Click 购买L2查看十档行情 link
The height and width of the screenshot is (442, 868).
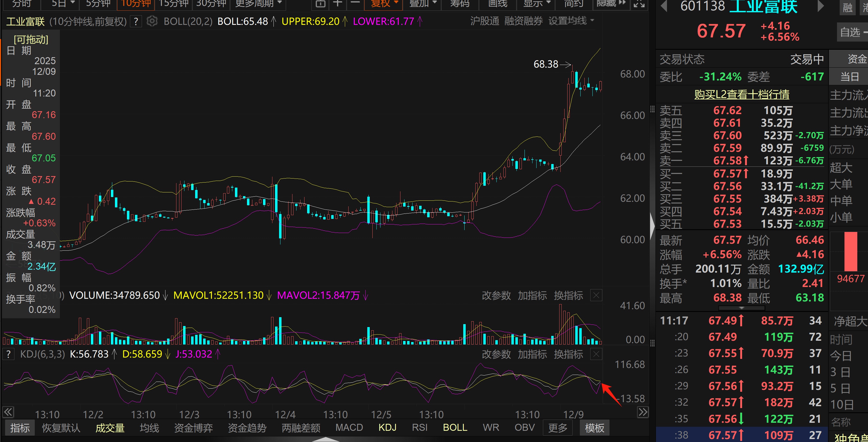tap(742, 94)
